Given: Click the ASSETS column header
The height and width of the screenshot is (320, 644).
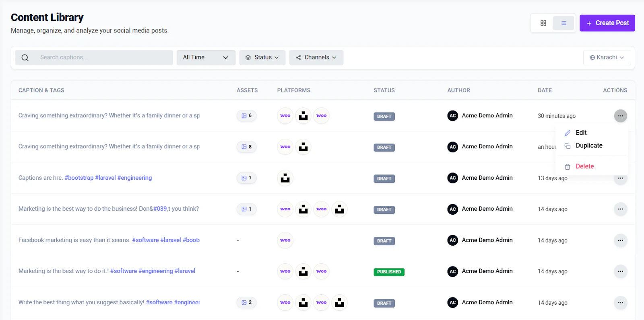Looking at the screenshot, I should [x=247, y=90].
